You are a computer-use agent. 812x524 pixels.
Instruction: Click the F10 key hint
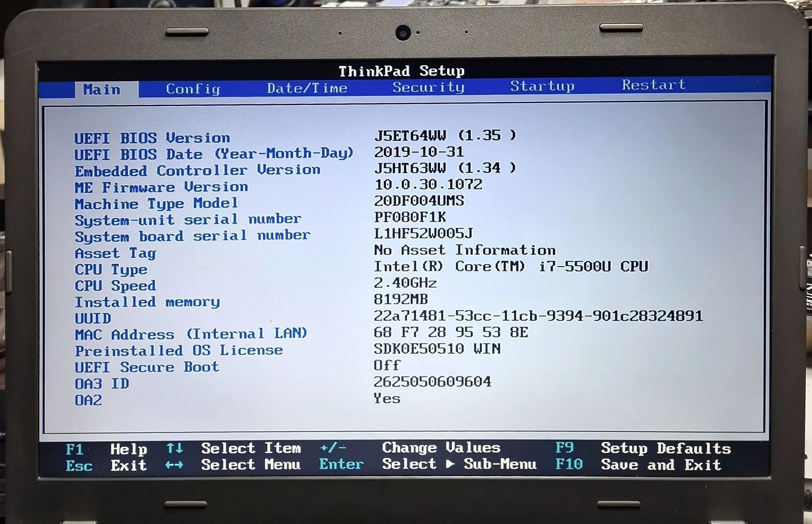[569, 464]
